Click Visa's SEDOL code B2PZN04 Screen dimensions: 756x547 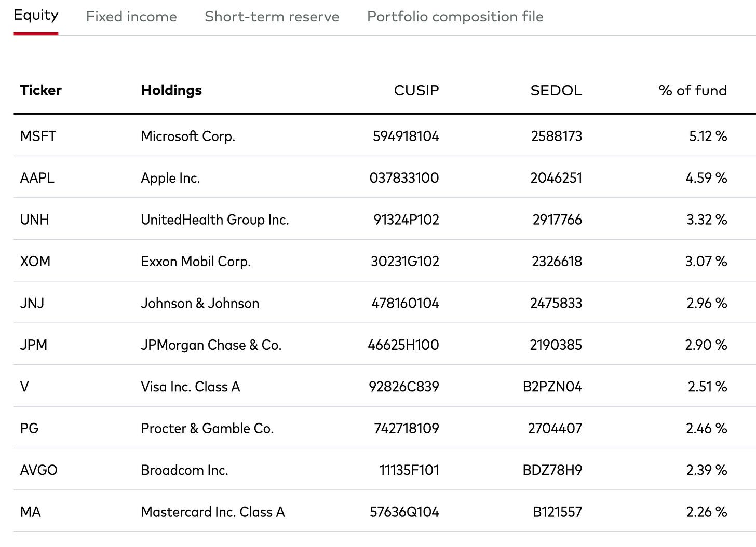coord(552,387)
